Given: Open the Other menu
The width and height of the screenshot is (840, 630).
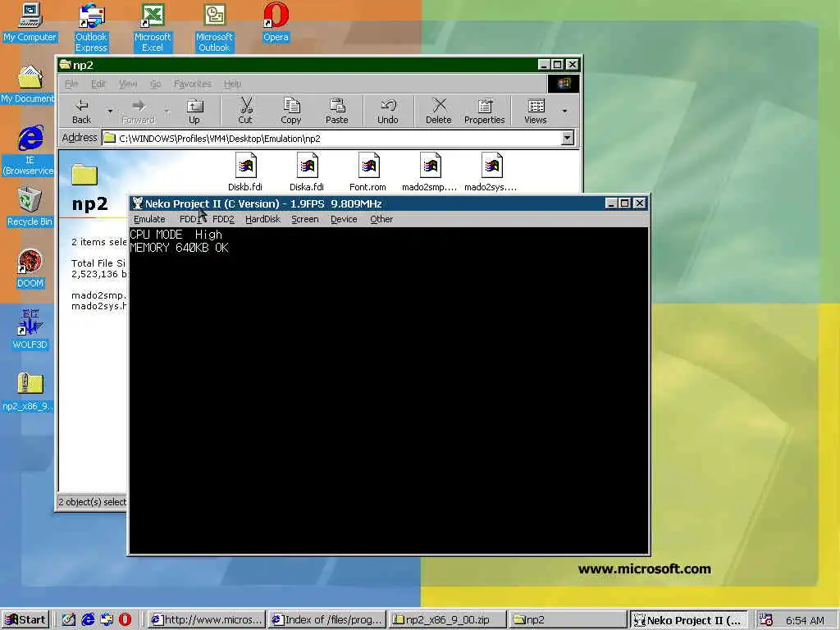Looking at the screenshot, I should click(x=381, y=219).
